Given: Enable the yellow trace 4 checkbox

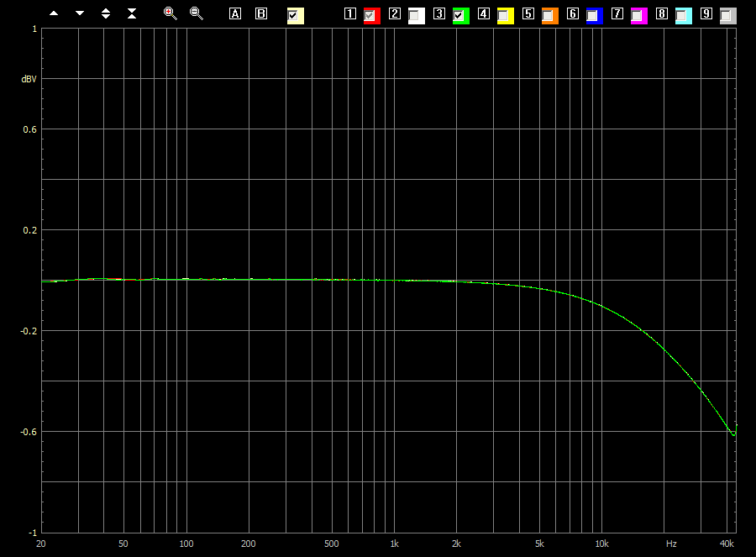Looking at the screenshot, I should (x=503, y=15).
